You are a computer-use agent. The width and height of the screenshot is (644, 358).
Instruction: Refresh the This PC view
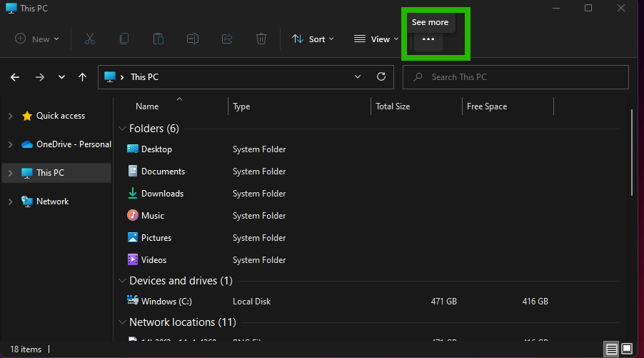tap(381, 77)
